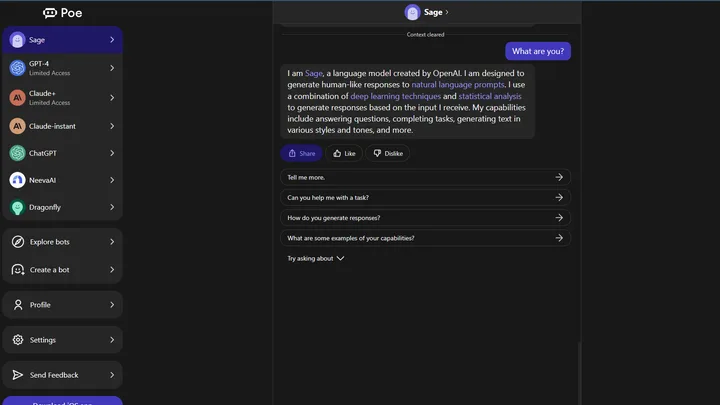Expand the ChatGPT row chevron
The height and width of the screenshot is (405, 720).
[112, 153]
